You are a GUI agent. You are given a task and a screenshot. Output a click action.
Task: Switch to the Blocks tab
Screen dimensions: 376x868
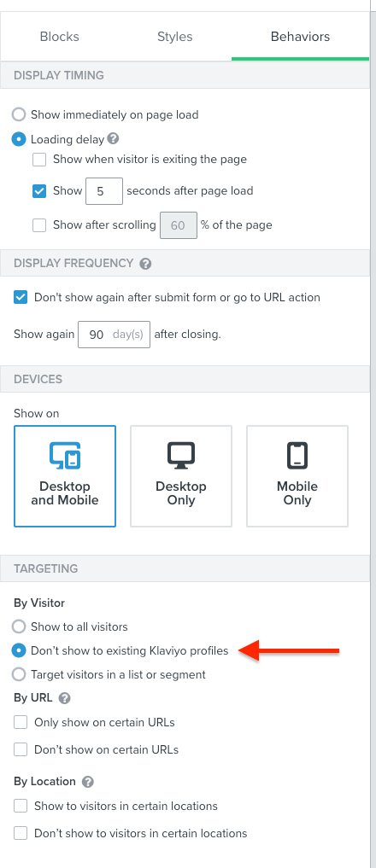point(59,37)
